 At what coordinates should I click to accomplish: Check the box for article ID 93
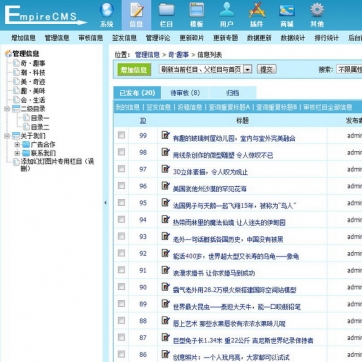pyautogui.click(x=122, y=236)
